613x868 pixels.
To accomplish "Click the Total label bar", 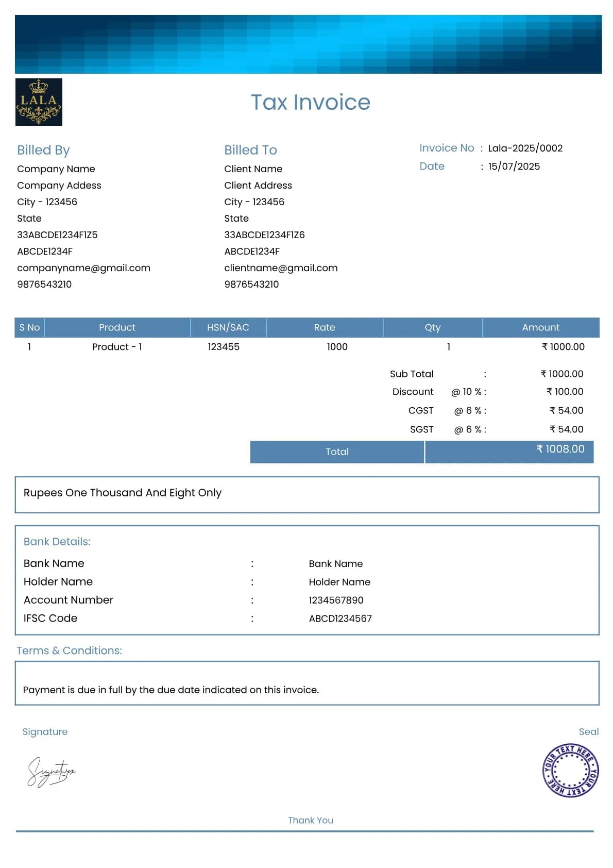I will click(337, 452).
